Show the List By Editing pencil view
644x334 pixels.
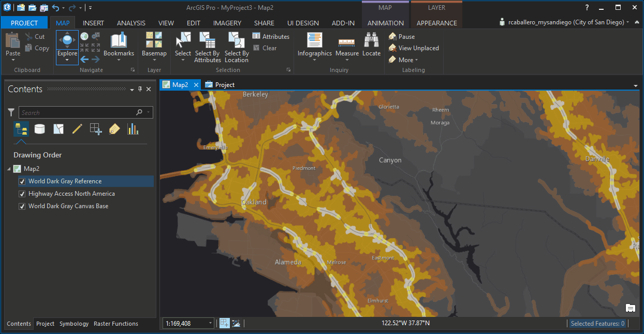coord(77,129)
